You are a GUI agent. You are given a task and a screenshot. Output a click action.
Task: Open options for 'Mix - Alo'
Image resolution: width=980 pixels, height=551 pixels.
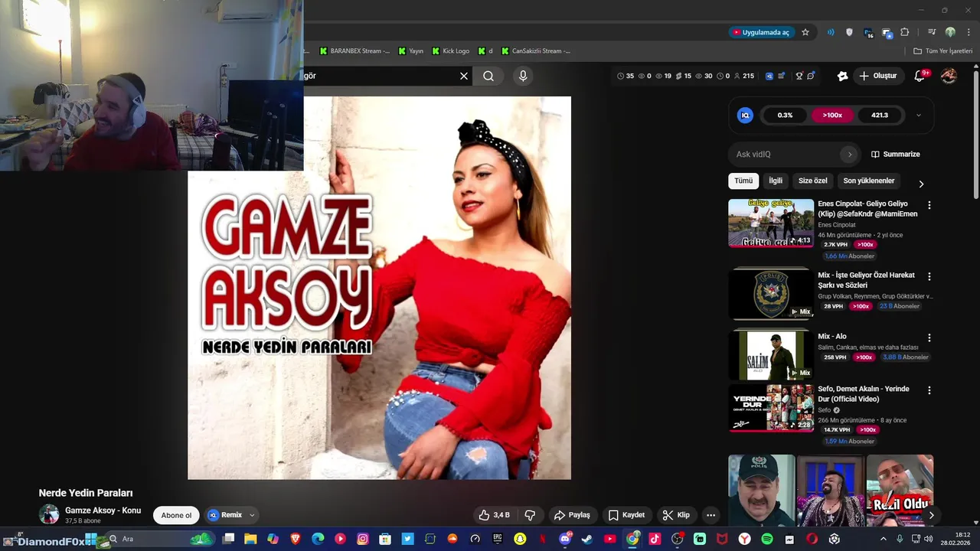point(929,337)
